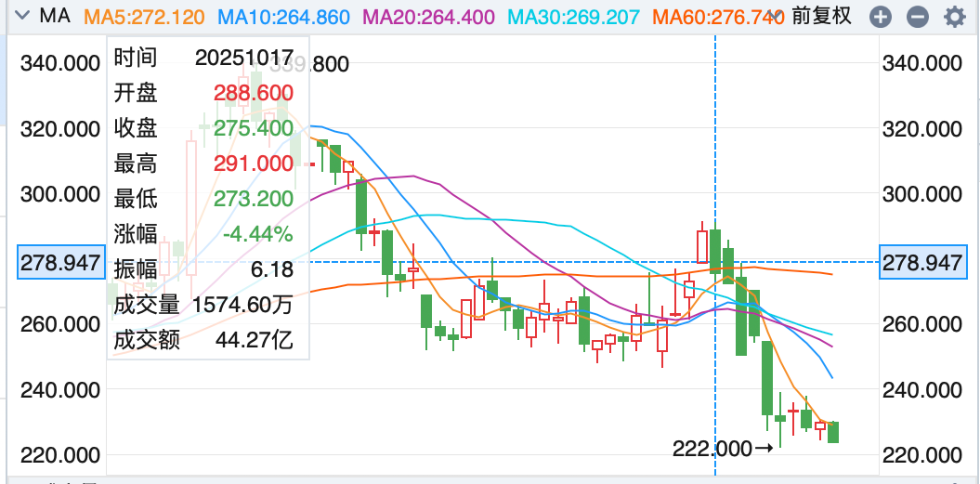Select the MA20:264.400 value
This screenshot has width=980, height=484.
click(429, 17)
